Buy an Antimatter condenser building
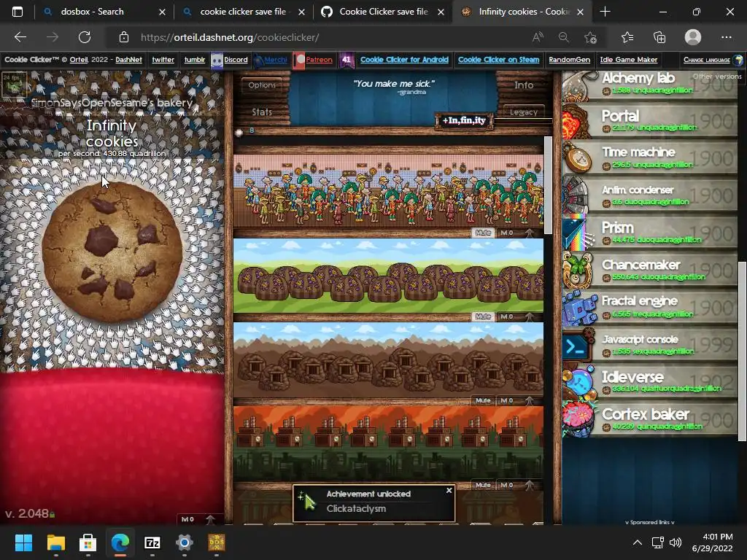 650,196
